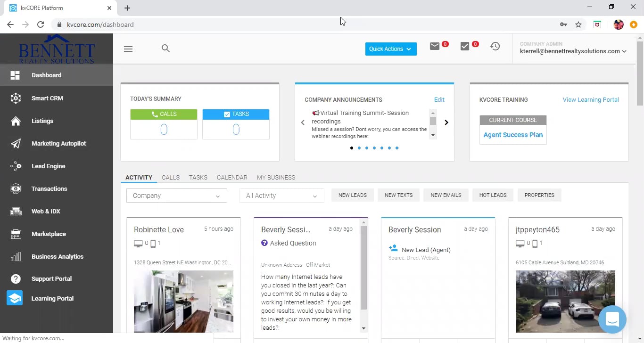Open View Learning Portal link
The height and width of the screenshot is (343, 644).
point(591,100)
